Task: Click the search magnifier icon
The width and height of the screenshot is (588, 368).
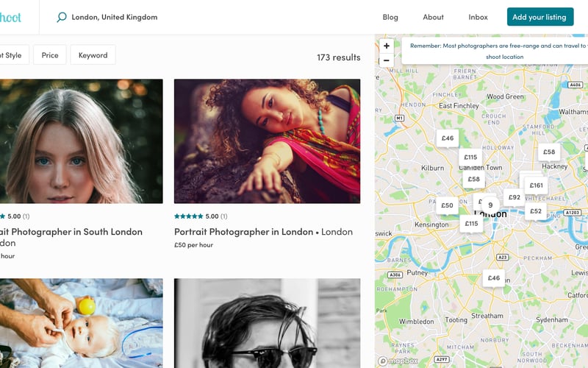Action: (x=62, y=17)
